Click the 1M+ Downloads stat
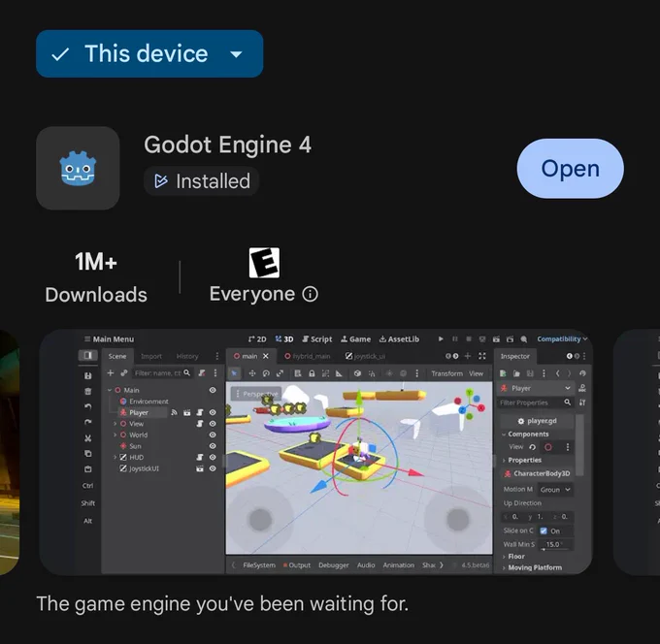Screen dimensions: 660x644 96,277
